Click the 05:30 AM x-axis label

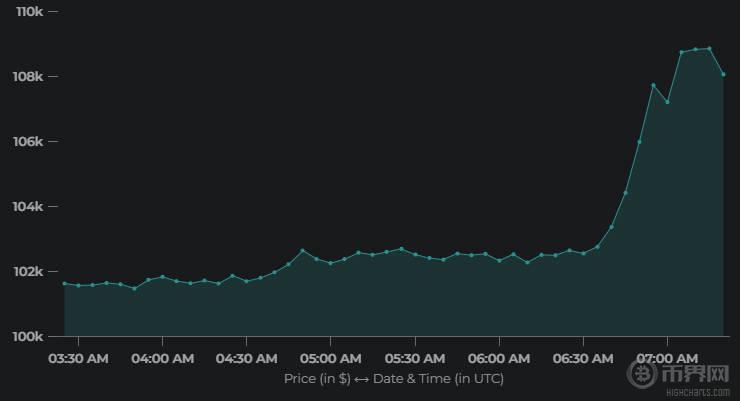pos(414,358)
